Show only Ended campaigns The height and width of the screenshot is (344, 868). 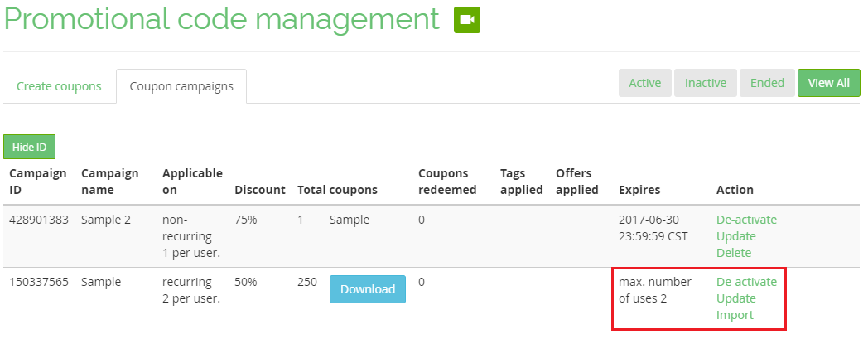tap(767, 83)
